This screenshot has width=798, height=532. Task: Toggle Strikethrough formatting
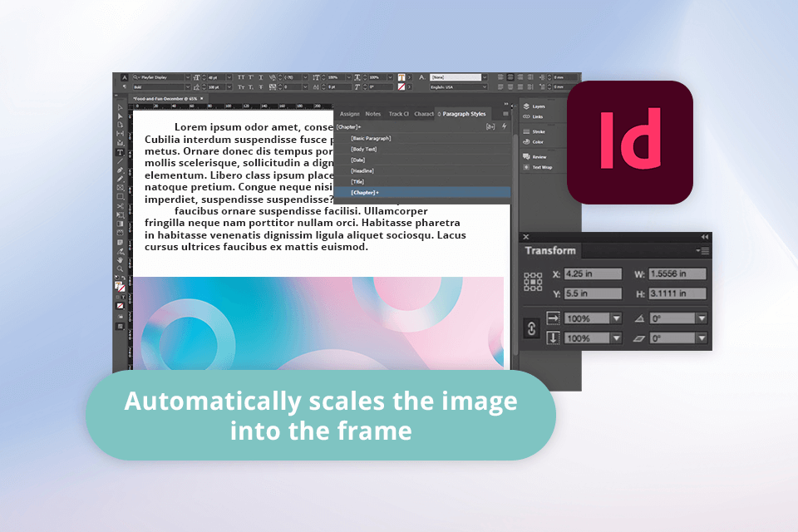click(260, 86)
